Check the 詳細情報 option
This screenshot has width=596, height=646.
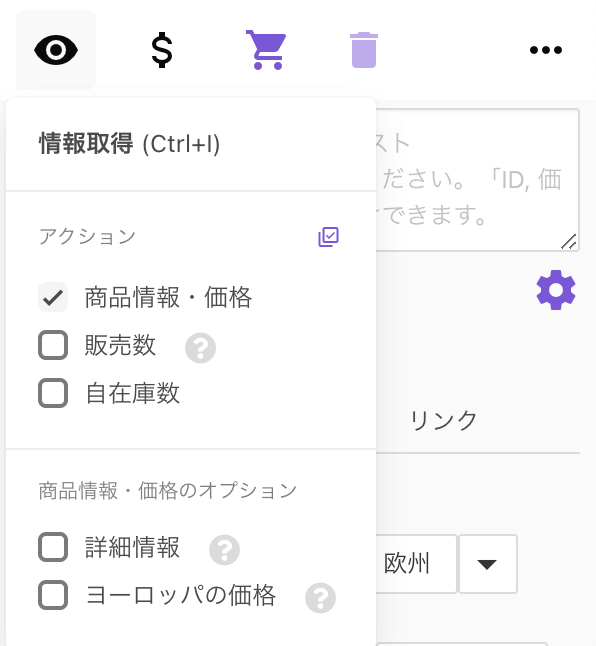tap(53, 547)
